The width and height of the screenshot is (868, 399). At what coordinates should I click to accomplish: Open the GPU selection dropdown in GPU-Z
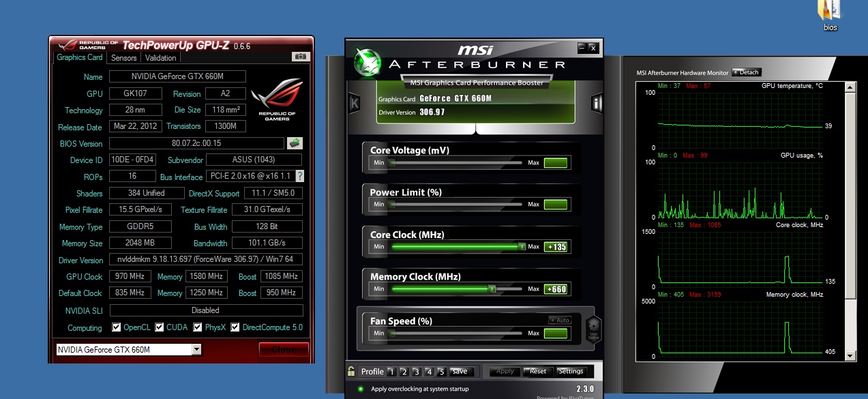coord(196,350)
